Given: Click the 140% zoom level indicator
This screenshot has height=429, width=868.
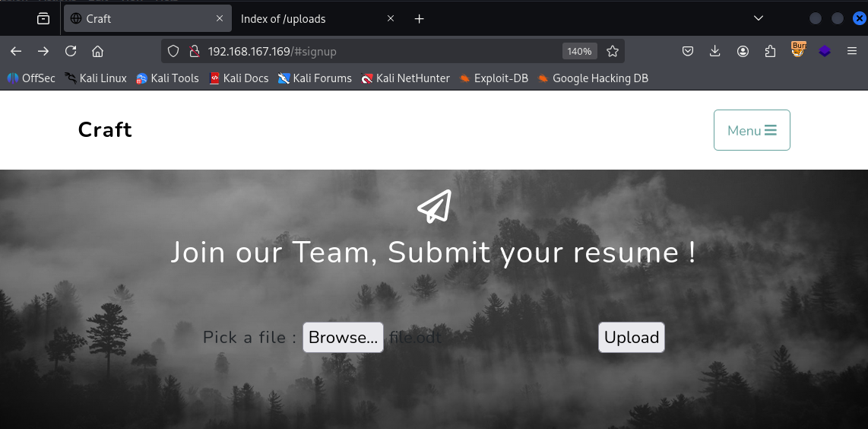Looking at the screenshot, I should pyautogui.click(x=579, y=51).
